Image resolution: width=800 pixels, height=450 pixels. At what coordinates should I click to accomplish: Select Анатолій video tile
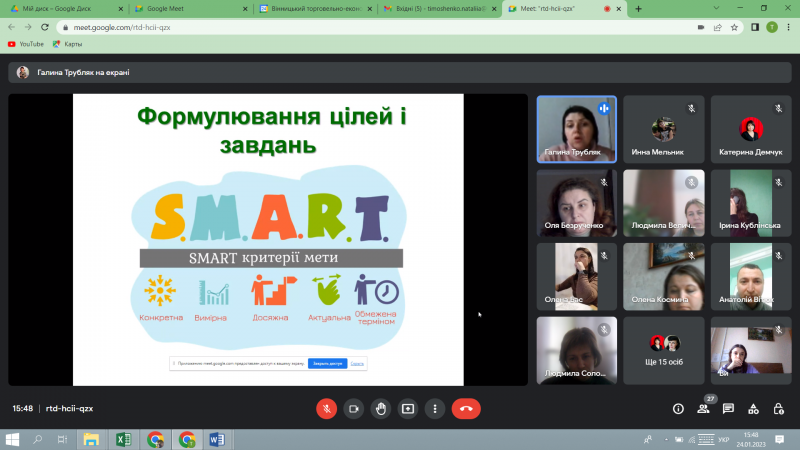751,277
